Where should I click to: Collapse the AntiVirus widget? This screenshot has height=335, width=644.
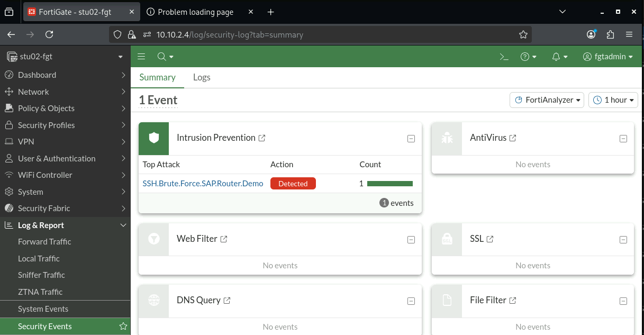click(x=623, y=139)
